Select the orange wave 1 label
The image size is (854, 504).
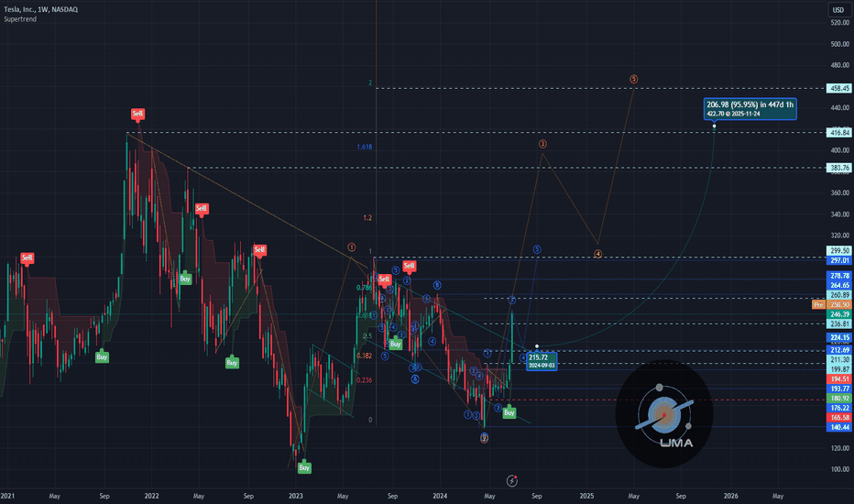click(x=352, y=247)
